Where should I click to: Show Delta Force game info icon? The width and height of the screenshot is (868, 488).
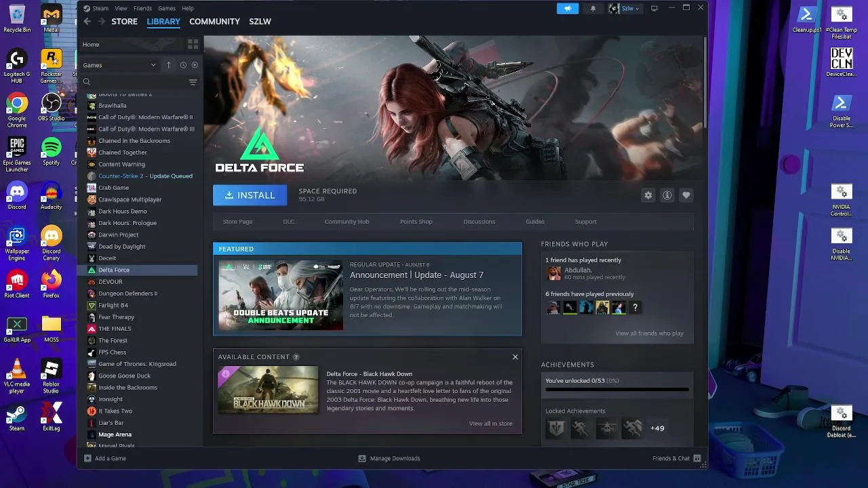coord(667,195)
